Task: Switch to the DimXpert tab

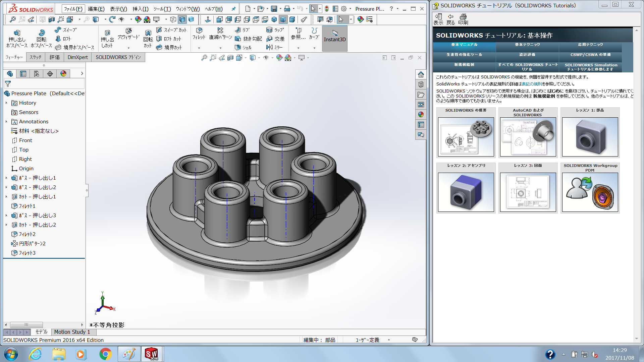Action: [x=78, y=57]
